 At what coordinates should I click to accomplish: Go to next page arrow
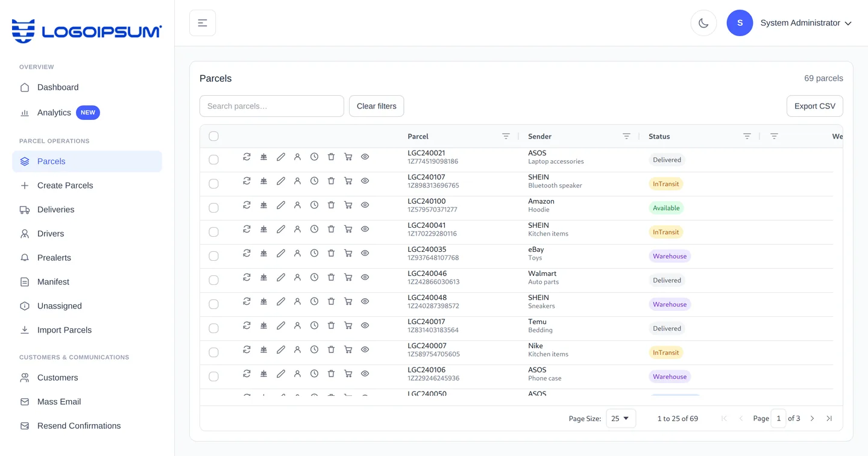[x=812, y=418]
